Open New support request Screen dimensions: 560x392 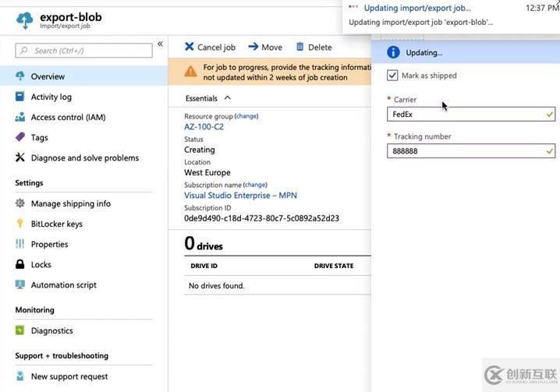click(69, 376)
